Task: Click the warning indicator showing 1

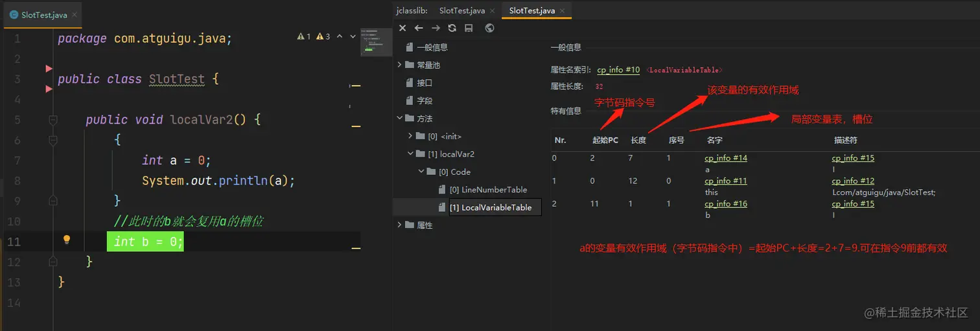Action: [304, 36]
